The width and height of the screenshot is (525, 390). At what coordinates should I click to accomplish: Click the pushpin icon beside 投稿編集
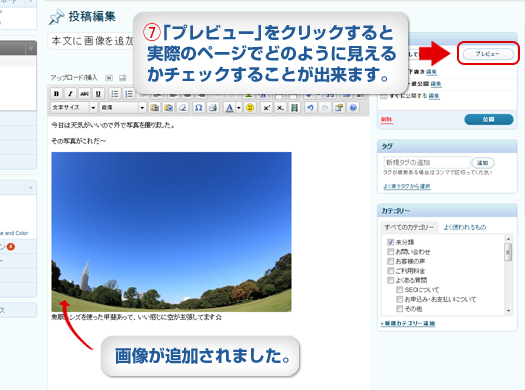(x=56, y=17)
